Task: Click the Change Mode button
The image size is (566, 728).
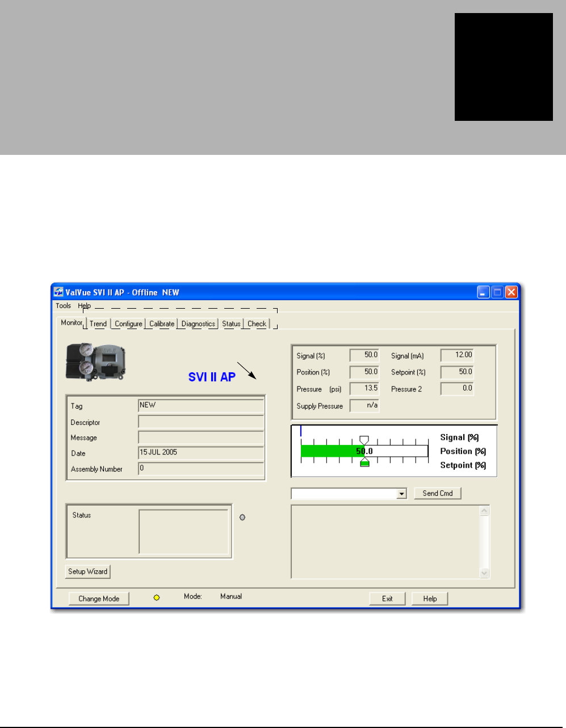Action: click(x=99, y=599)
